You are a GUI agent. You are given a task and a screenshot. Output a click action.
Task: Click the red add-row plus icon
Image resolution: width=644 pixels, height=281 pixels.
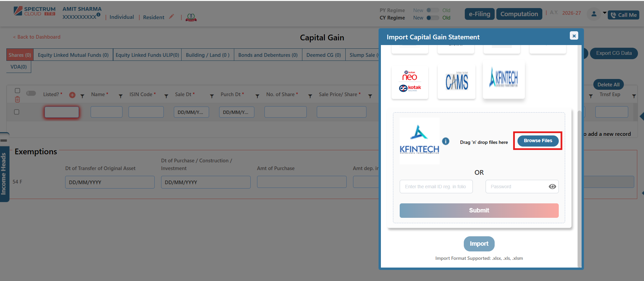[72, 95]
